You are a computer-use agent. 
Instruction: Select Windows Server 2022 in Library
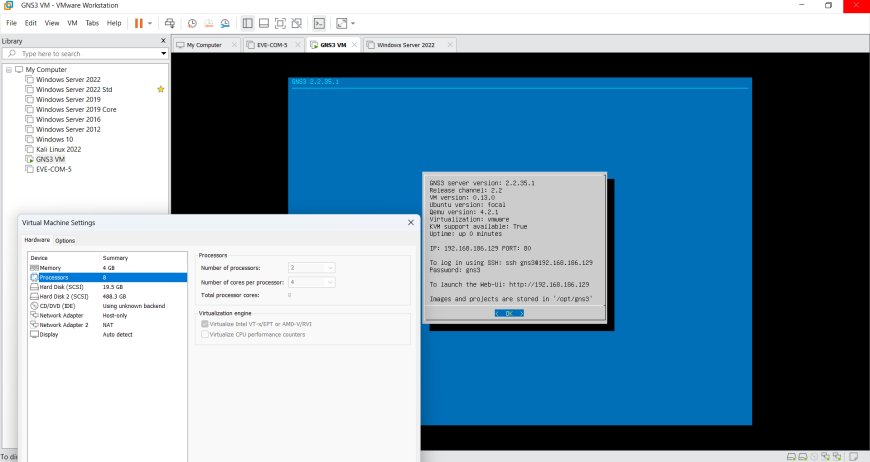click(x=68, y=80)
